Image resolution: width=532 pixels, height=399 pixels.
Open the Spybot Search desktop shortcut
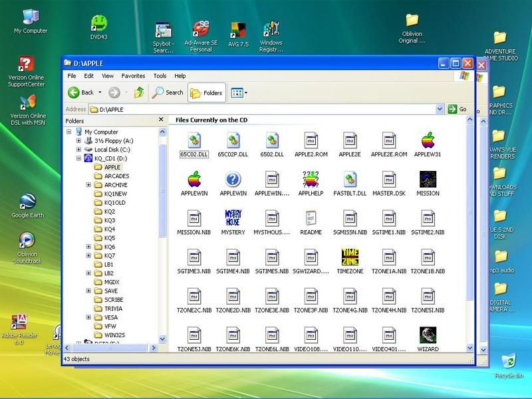[164, 37]
